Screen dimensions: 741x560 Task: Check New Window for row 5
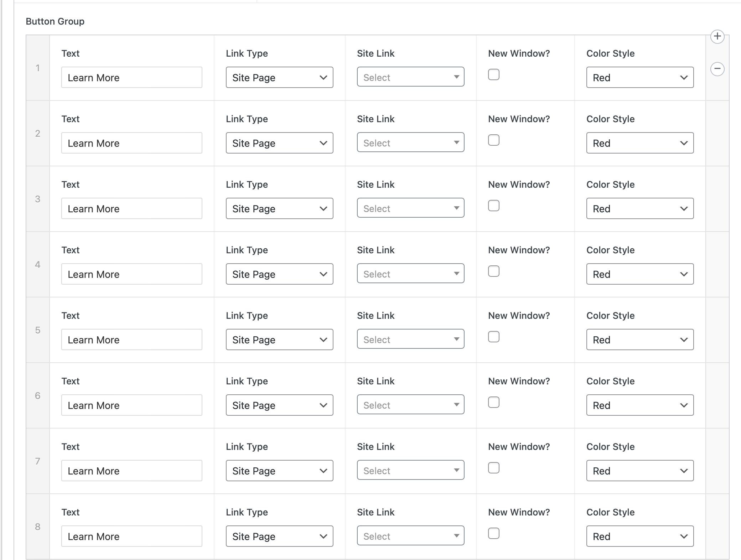(493, 337)
